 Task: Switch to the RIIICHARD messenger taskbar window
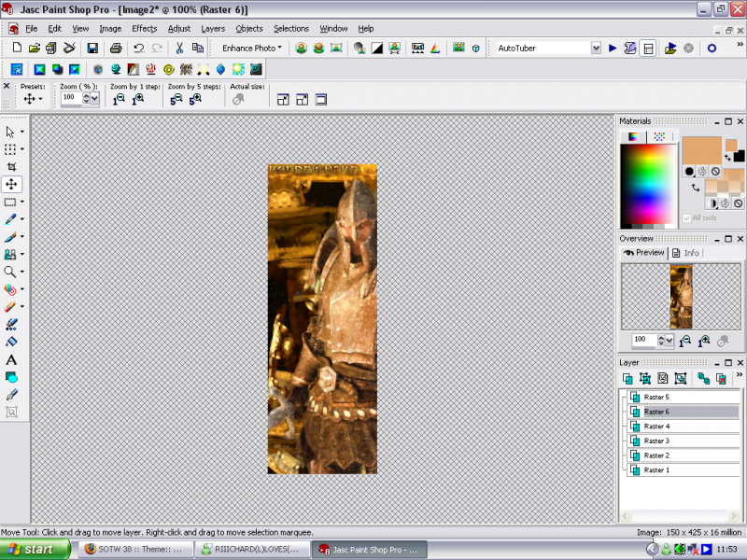tap(253, 550)
